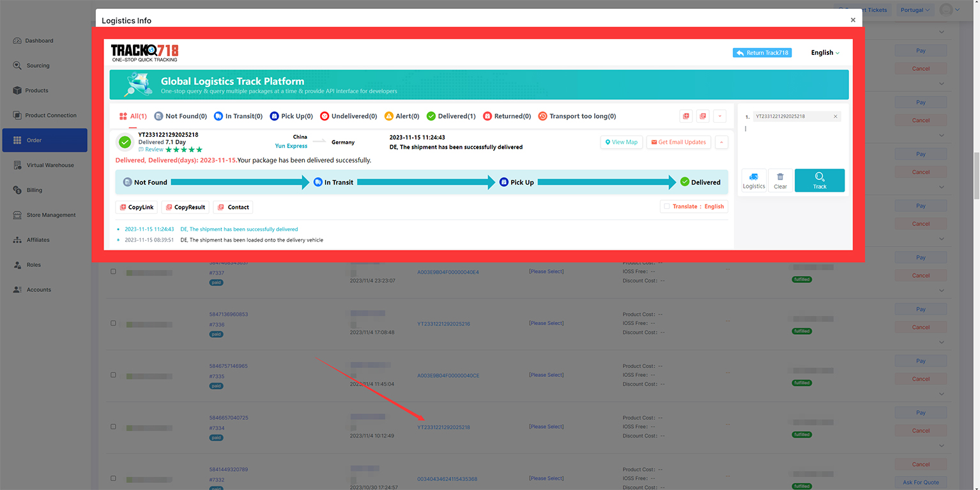The width and height of the screenshot is (980, 490).
Task: Collapse the shipment details with chevron
Action: point(721,142)
